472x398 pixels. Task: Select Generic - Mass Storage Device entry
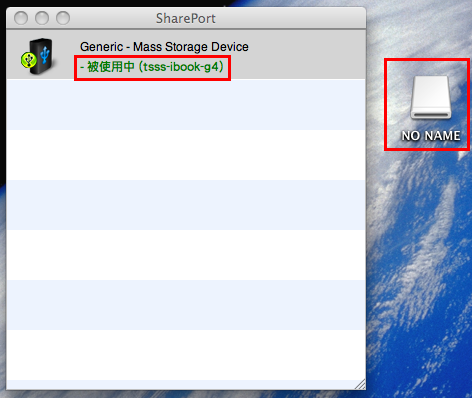(186, 54)
